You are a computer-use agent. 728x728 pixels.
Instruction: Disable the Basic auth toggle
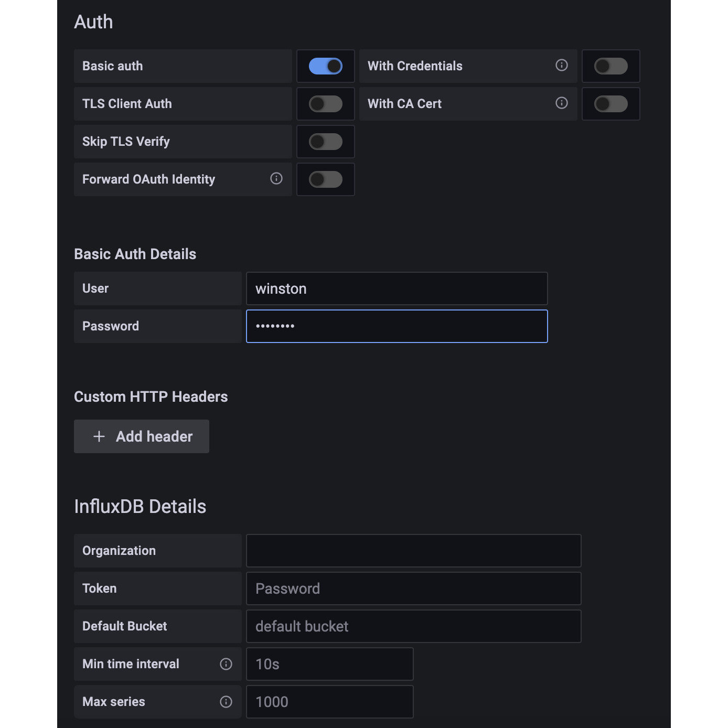(325, 66)
